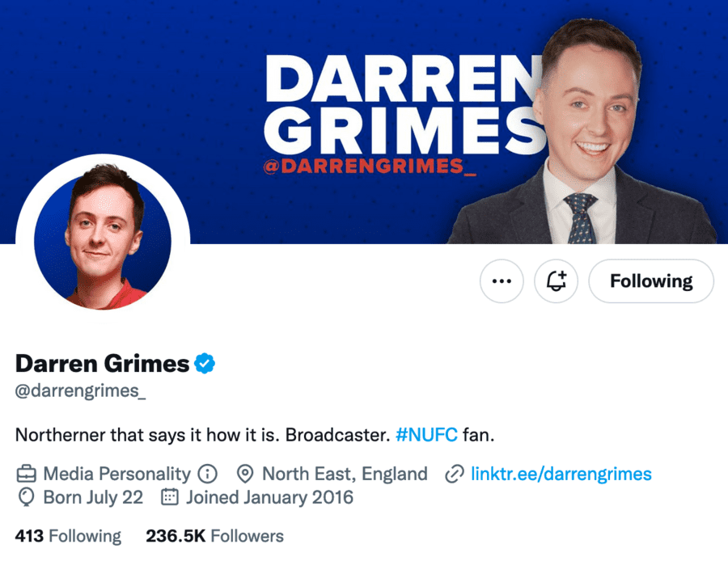728x561 pixels.
Task: Open the three-dot more options menu
Action: [502, 281]
